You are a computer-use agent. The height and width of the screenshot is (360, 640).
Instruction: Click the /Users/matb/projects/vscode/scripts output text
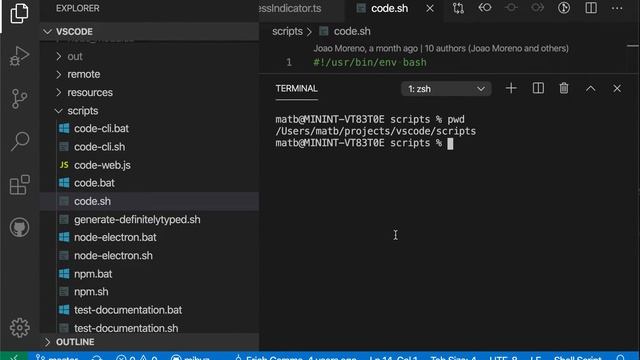(376, 131)
